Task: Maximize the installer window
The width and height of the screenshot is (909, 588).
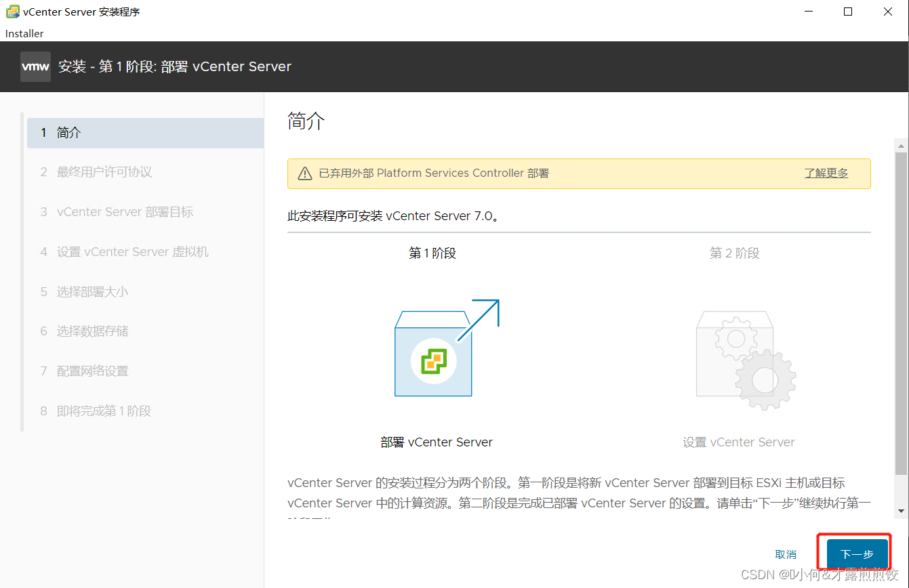Action: 848,12
